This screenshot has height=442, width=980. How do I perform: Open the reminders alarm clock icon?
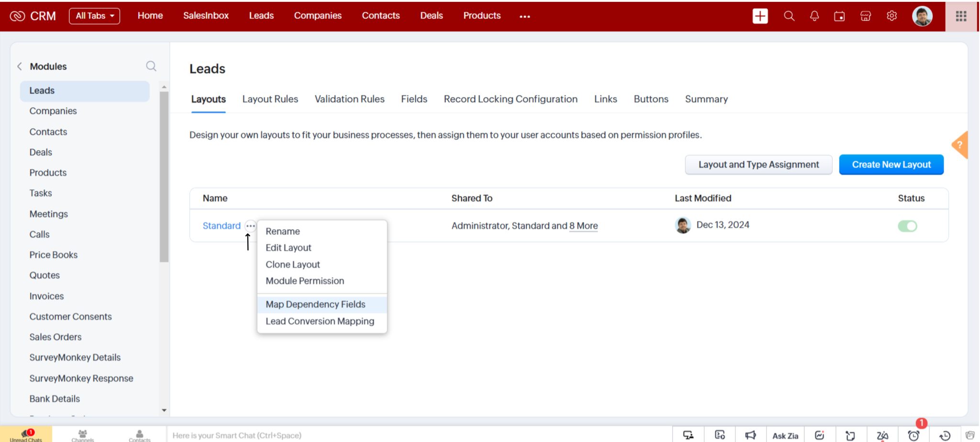pyautogui.click(x=913, y=435)
